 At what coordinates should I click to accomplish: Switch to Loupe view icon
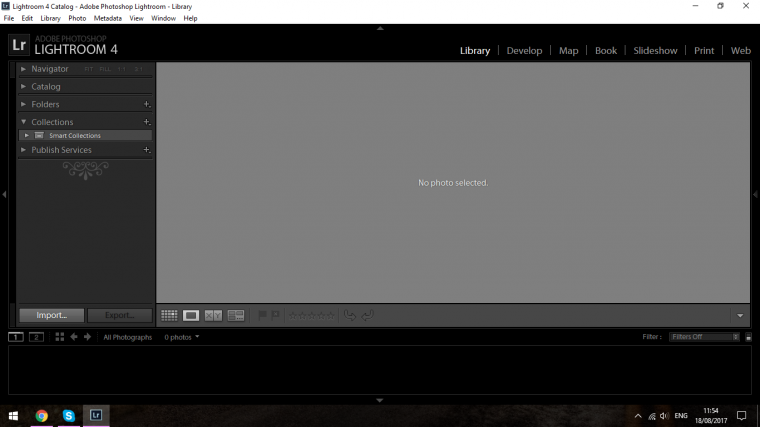191,316
